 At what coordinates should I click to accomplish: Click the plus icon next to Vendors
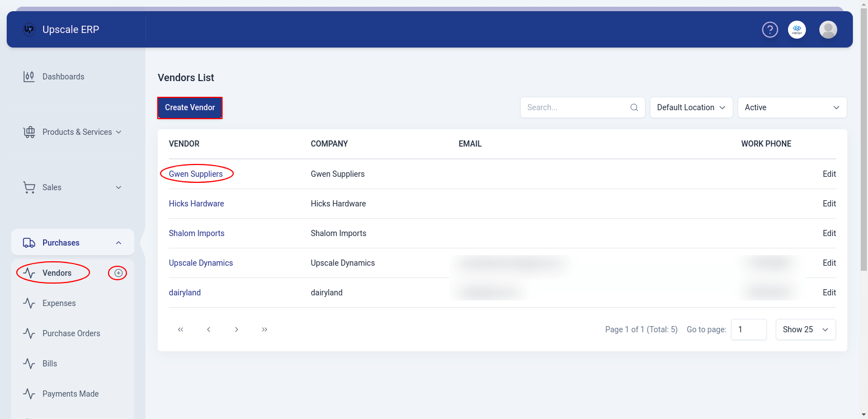(117, 272)
